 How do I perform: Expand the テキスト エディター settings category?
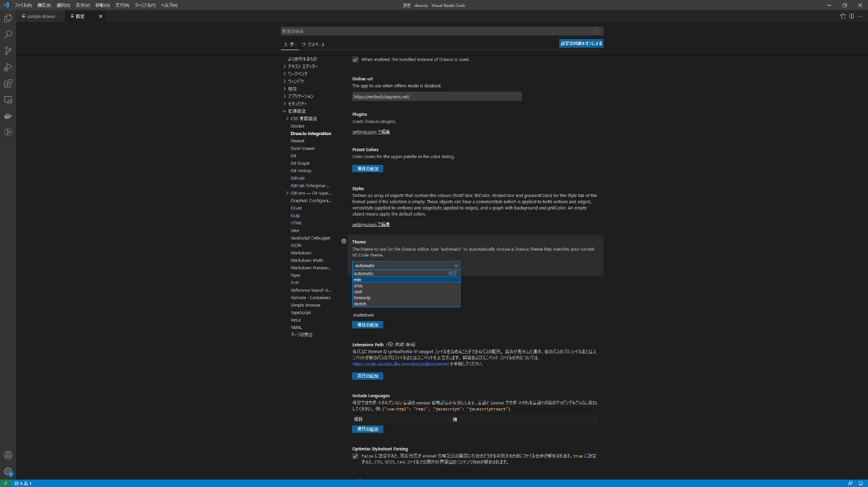pyautogui.click(x=303, y=66)
